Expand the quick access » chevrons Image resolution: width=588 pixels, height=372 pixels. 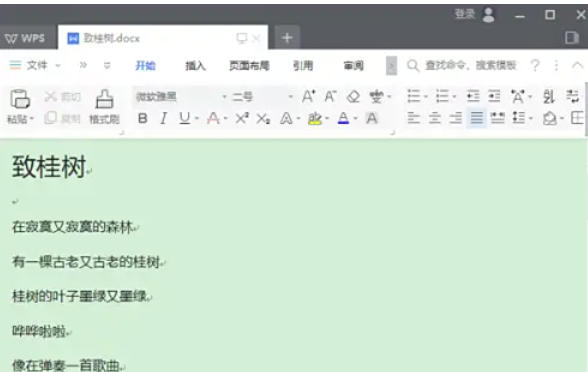pos(83,65)
